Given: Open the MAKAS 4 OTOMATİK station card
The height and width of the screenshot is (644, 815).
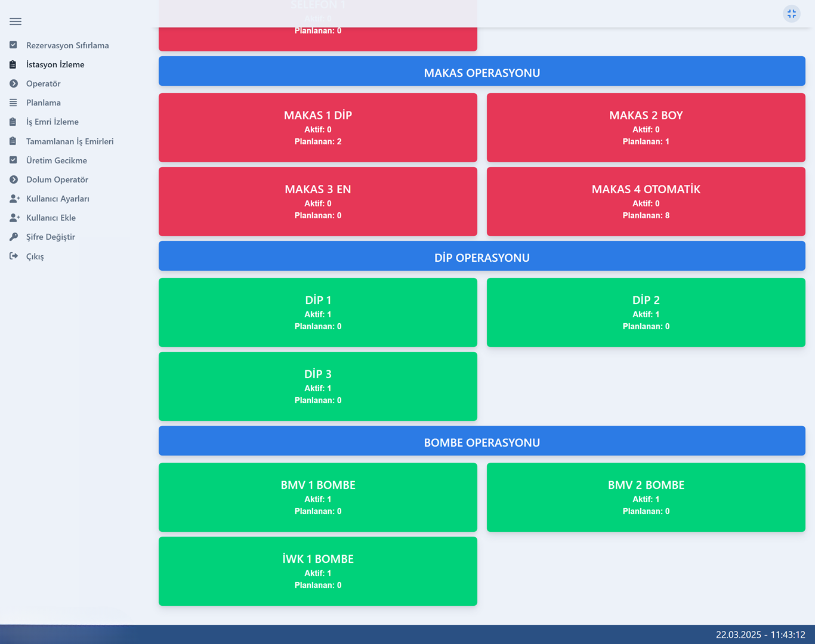Looking at the screenshot, I should point(646,202).
